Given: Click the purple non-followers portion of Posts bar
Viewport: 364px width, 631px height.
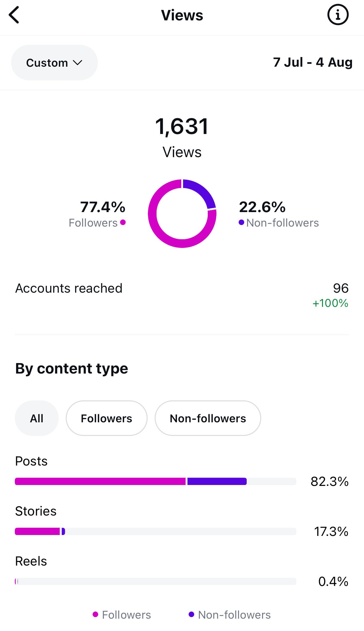Looking at the screenshot, I should (x=217, y=481).
